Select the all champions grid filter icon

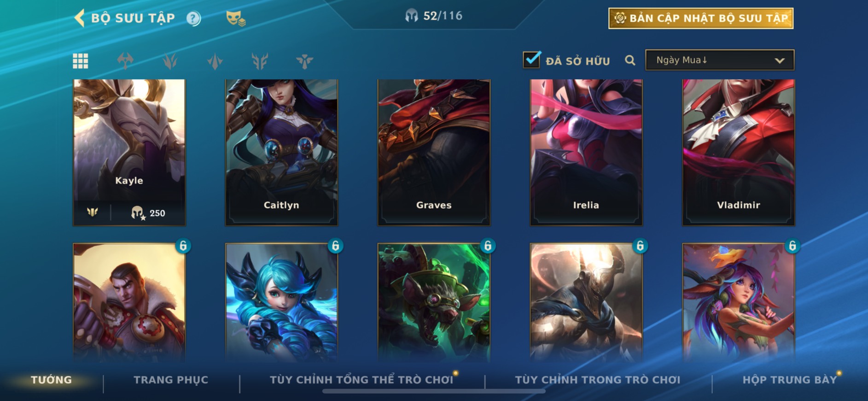(x=81, y=61)
